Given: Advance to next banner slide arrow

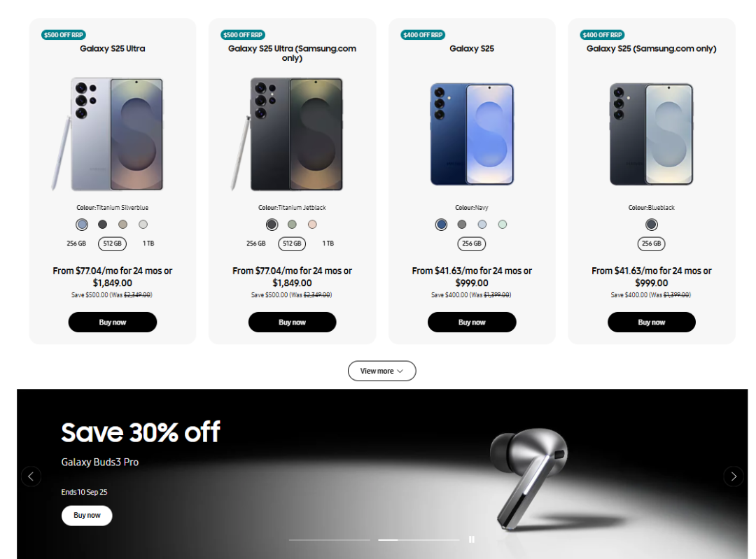Looking at the screenshot, I should [x=734, y=476].
